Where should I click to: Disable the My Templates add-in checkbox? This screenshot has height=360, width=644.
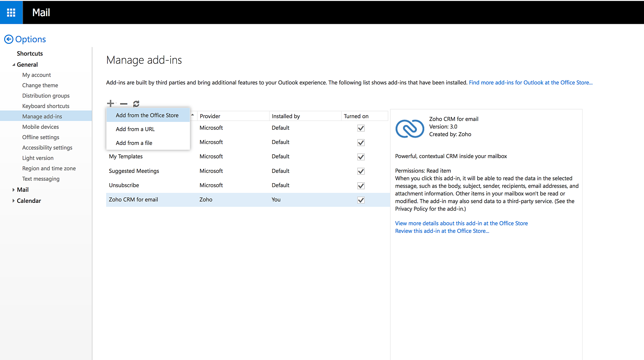coord(361,157)
